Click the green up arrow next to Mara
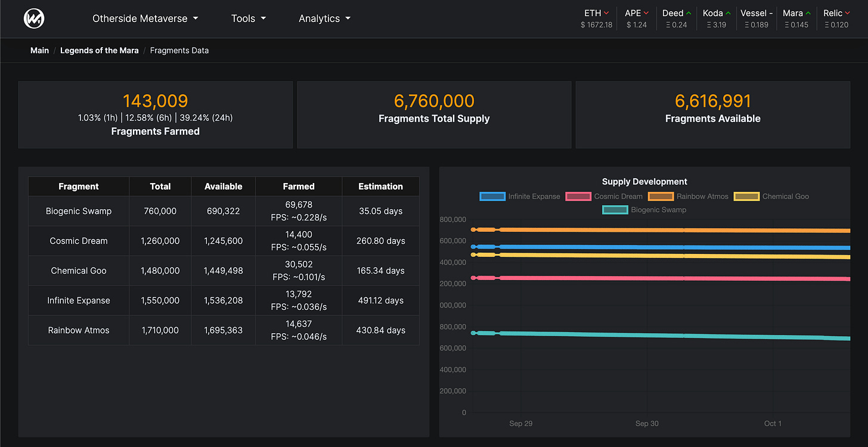Image resolution: width=868 pixels, height=447 pixels. (808, 13)
